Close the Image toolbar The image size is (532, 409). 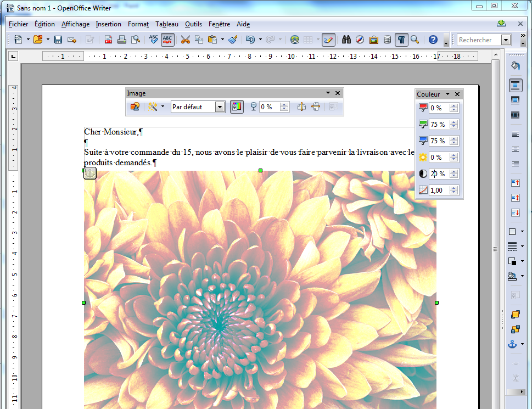338,93
